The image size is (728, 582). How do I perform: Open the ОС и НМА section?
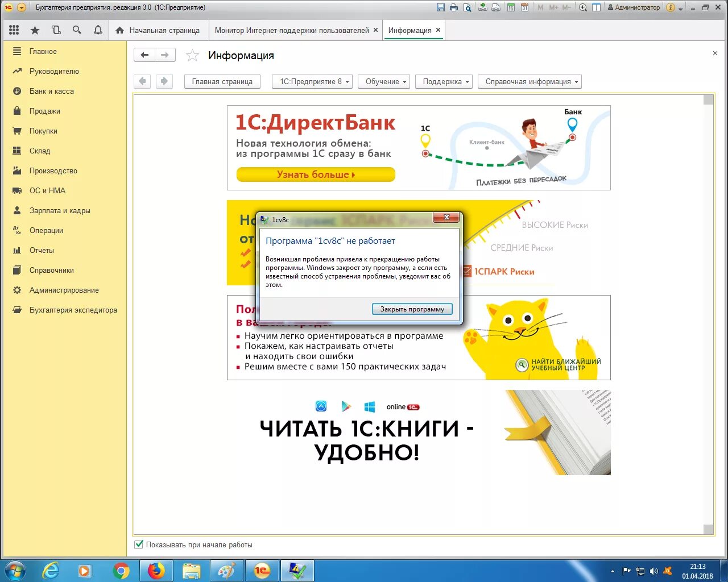pyautogui.click(x=47, y=190)
